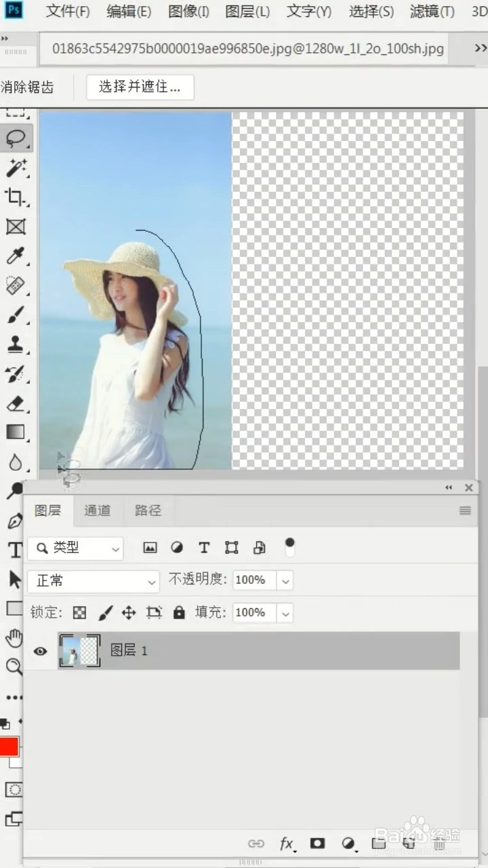Select the Gradient tool
Viewport: 488px width, 868px height.
[x=15, y=432]
